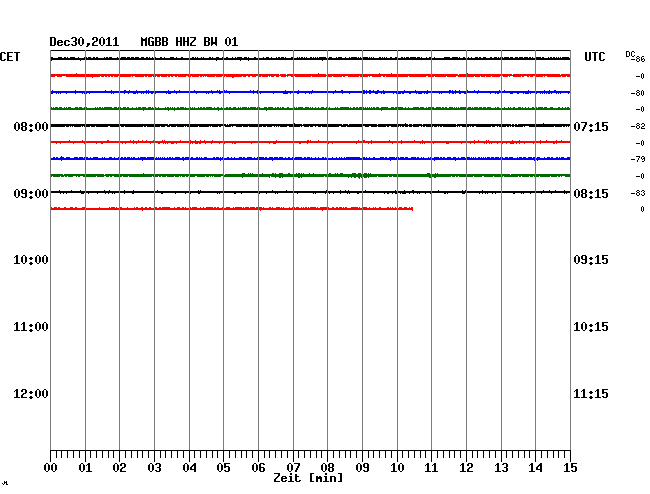This screenshot has width=650, height=494.
Task: Click the black trace at the 09:00 CET row
Action: pos(310,192)
